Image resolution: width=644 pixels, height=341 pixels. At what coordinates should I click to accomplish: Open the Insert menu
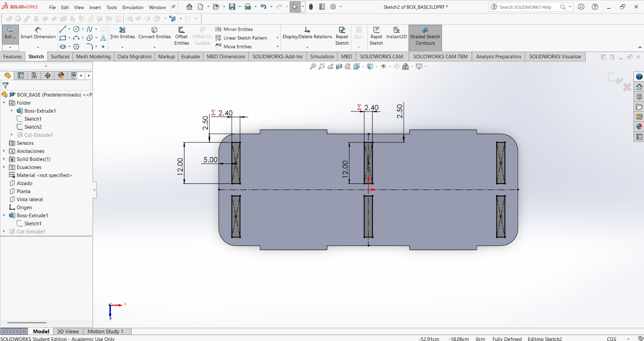point(95,7)
